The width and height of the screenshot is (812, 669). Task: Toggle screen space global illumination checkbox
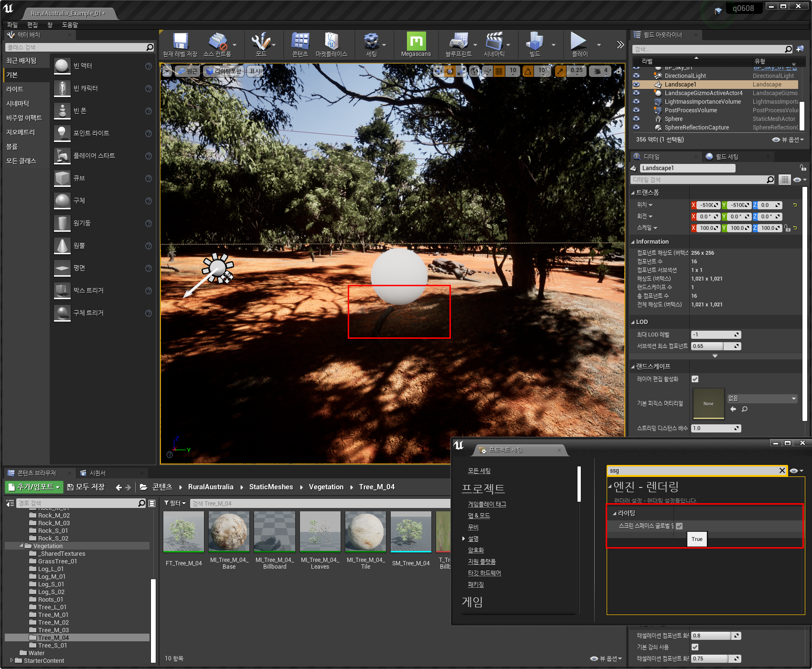coord(679,526)
